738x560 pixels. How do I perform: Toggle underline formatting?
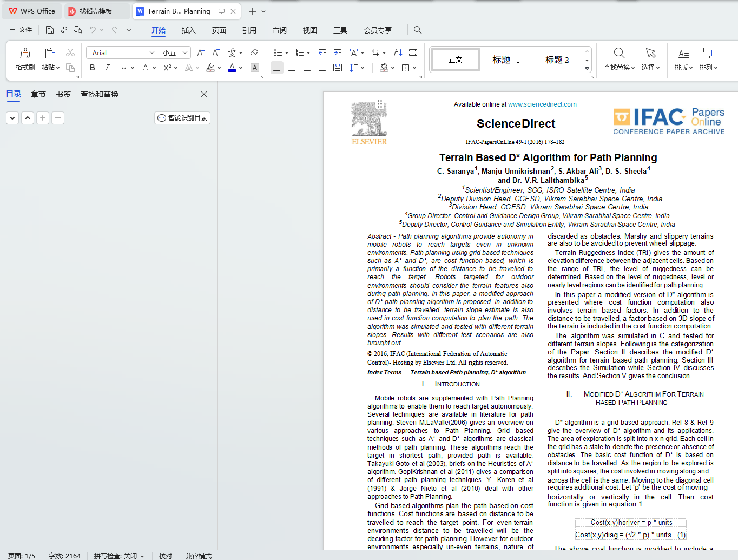pyautogui.click(x=124, y=68)
